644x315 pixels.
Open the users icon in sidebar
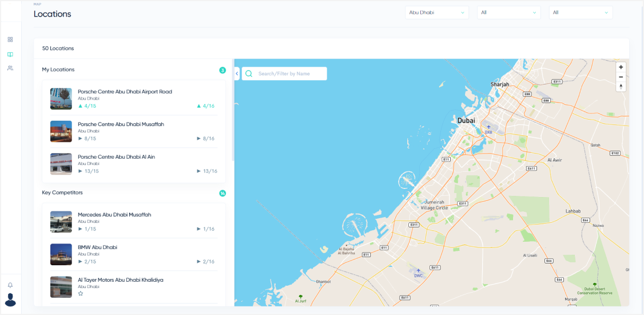pos(10,68)
